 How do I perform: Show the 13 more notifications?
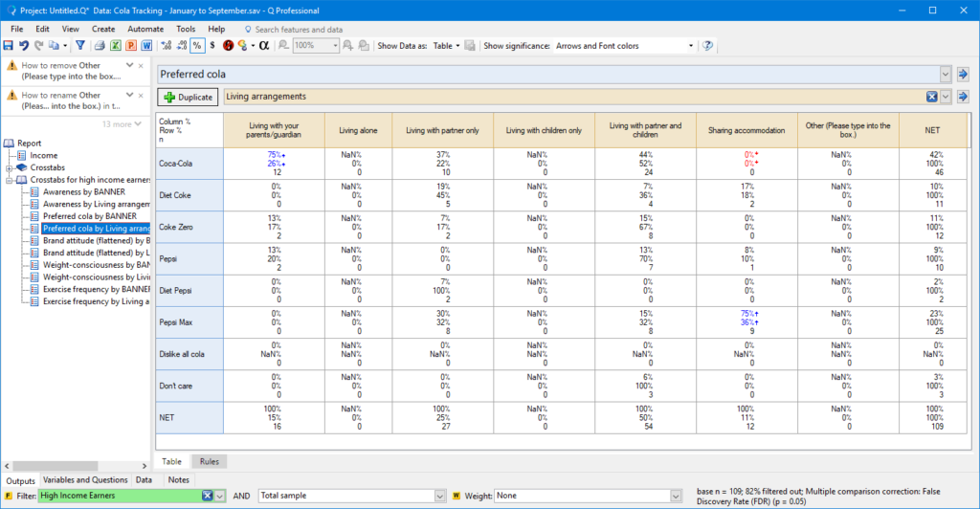pyautogui.click(x=122, y=124)
